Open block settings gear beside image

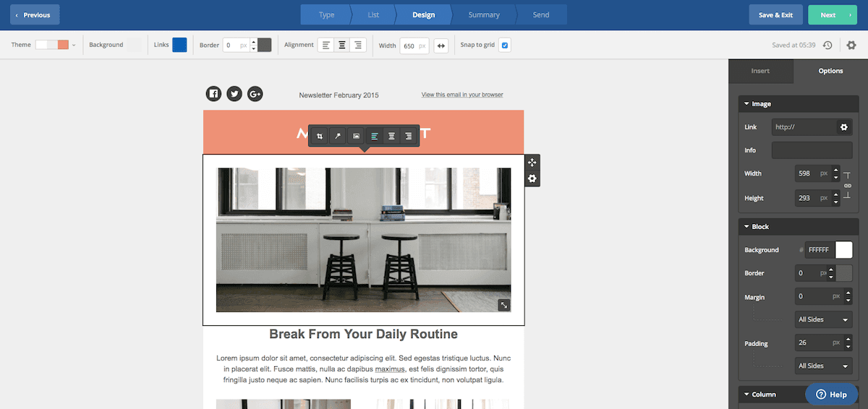pos(532,178)
